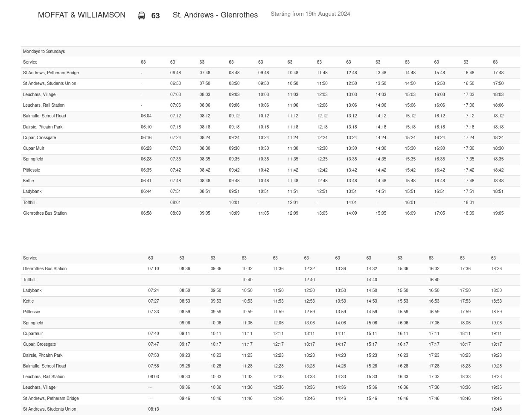Click the 17:28 Balmullo School Road time
The image size is (527, 420).
[x=434, y=366]
